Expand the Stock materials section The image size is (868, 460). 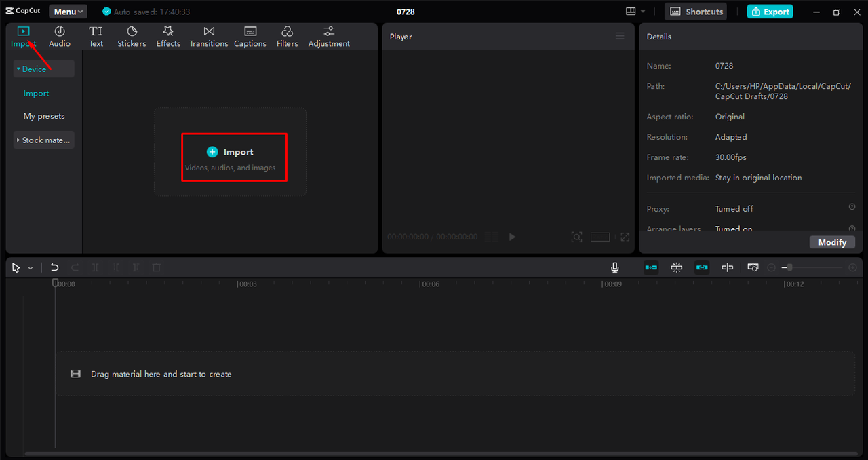coord(43,140)
